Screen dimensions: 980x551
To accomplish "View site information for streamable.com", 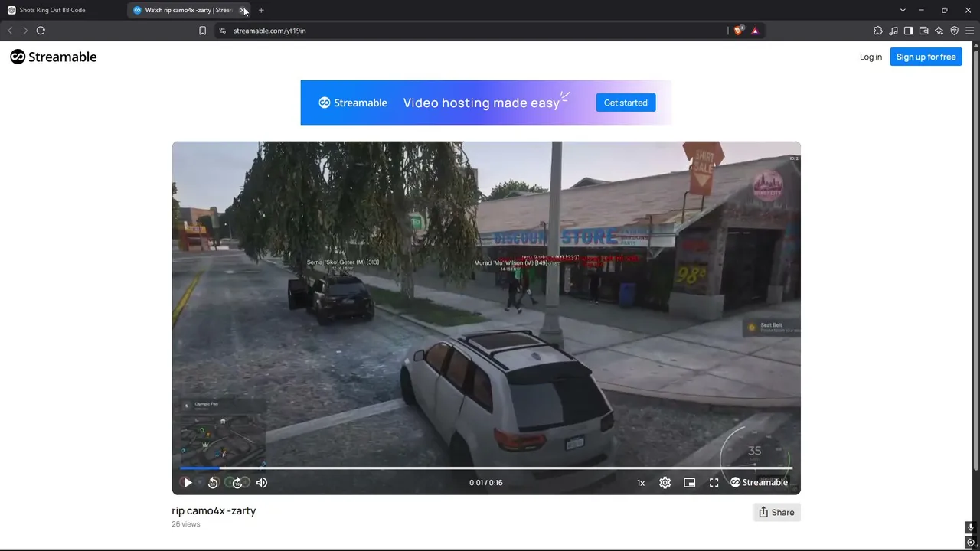I will (222, 31).
